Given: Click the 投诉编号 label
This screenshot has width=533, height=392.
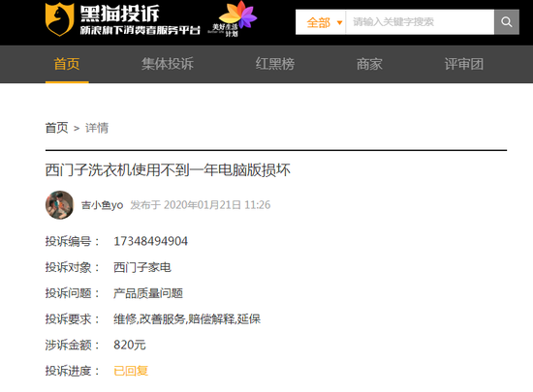Looking at the screenshot, I should [x=72, y=241].
